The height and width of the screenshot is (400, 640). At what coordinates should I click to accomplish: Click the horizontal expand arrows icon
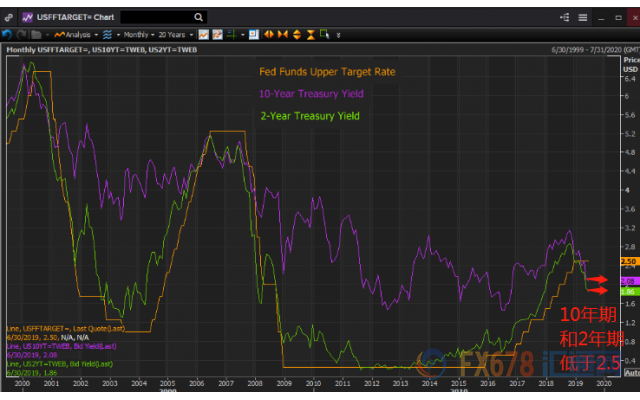pyautogui.click(x=269, y=35)
